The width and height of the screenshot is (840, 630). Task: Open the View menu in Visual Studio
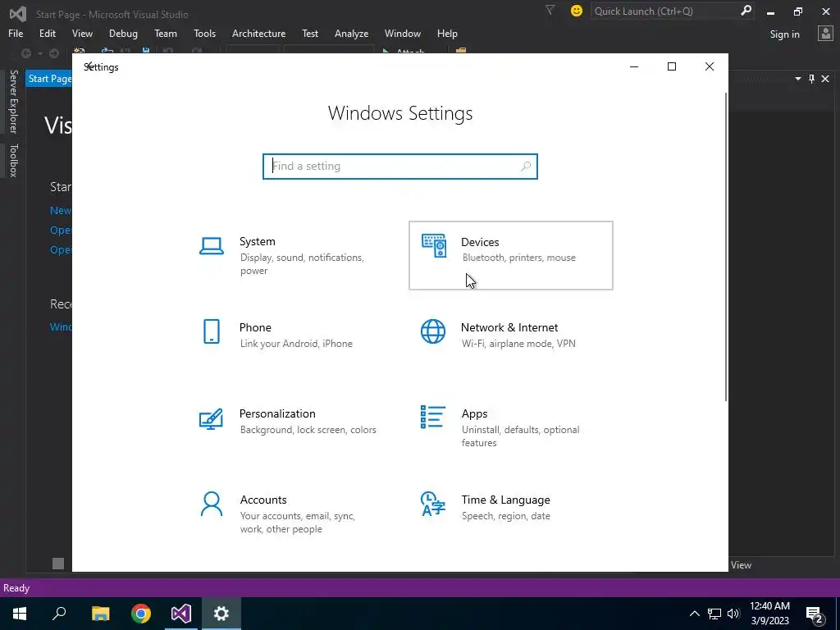click(x=82, y=33)
